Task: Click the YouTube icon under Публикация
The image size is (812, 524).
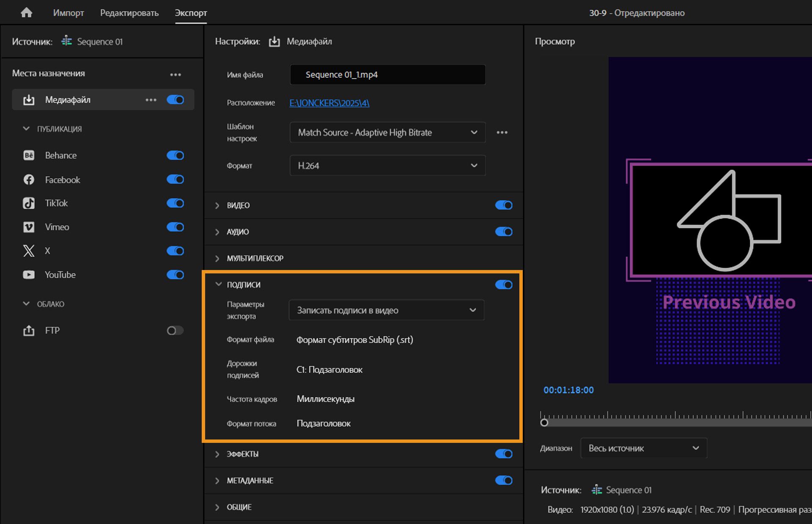Action: (x=28, y=274)
